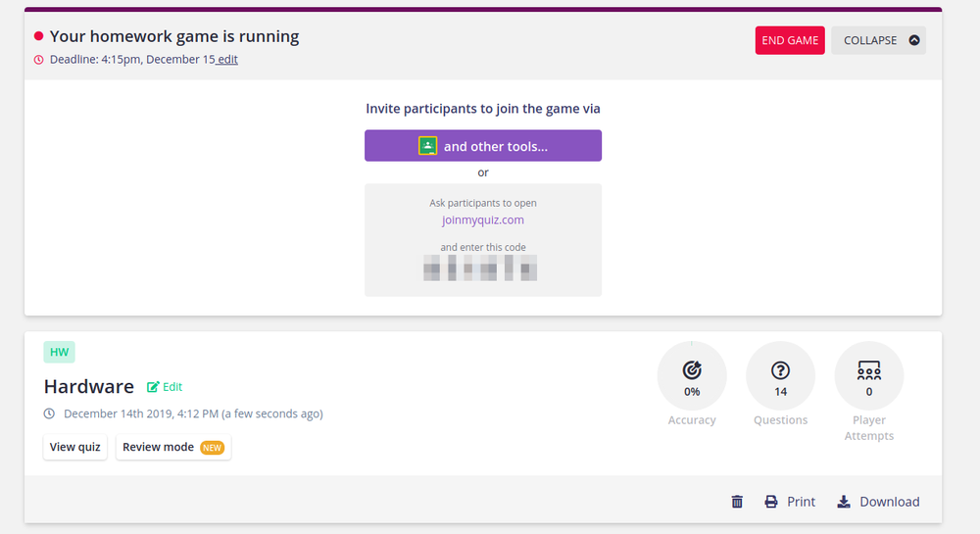Click the green edit pencil icon

click(153, 387)
